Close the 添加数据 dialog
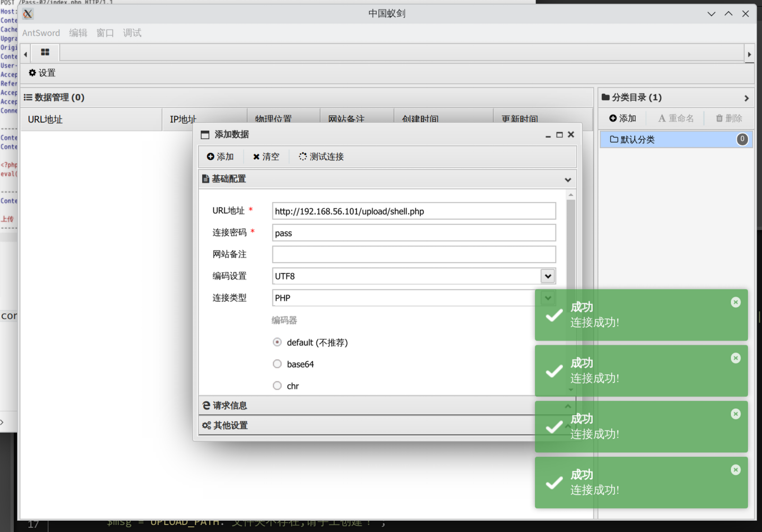Screen dimensions: 762x532 (x=571, y=134)
